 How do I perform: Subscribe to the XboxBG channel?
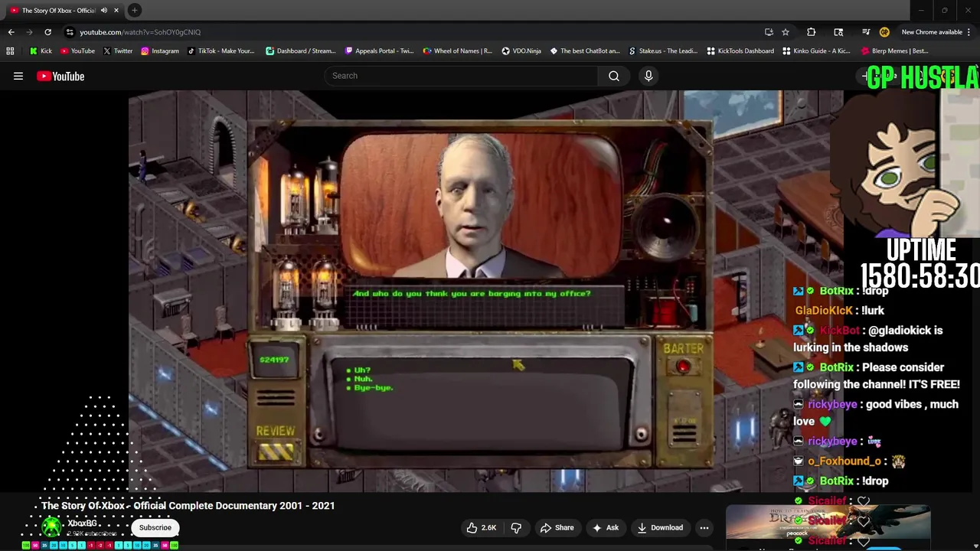155,527
